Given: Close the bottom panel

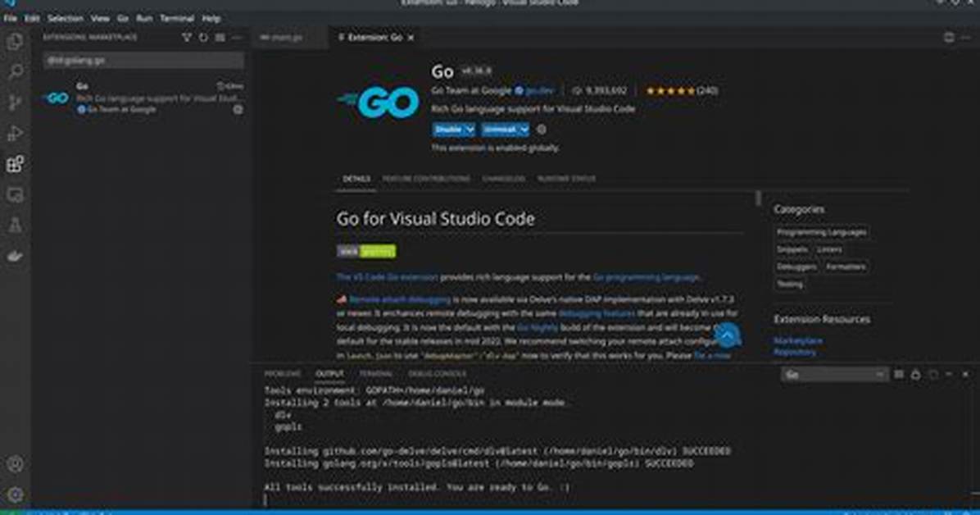Looking at the screenshot, I should (x=965, y=374).
